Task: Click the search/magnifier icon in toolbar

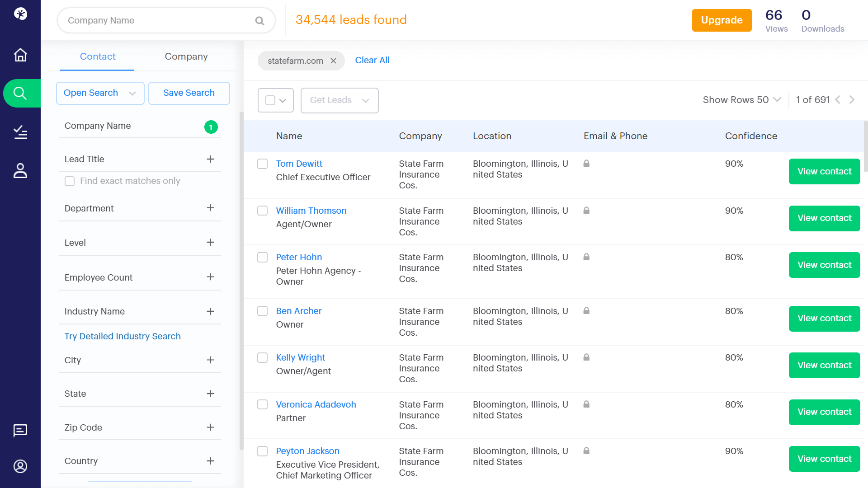Action: [x=20, y=93]
